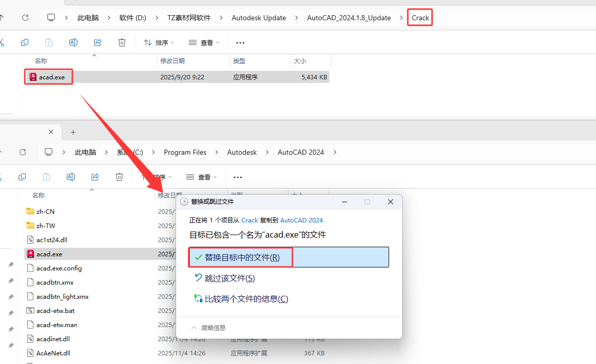Open more options ellipsis in upper window
Screen dimensions: 596x364
(x=240, y=43)
